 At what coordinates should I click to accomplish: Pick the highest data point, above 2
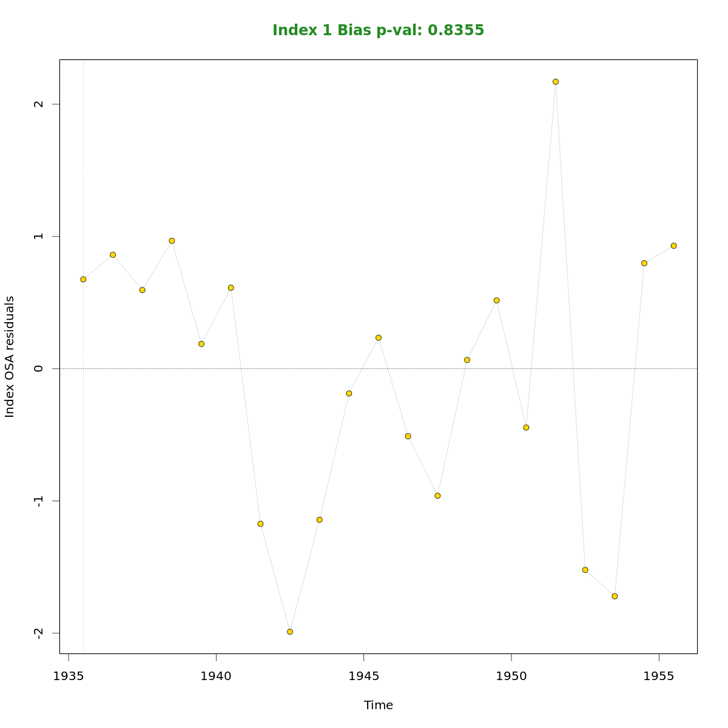555,81
